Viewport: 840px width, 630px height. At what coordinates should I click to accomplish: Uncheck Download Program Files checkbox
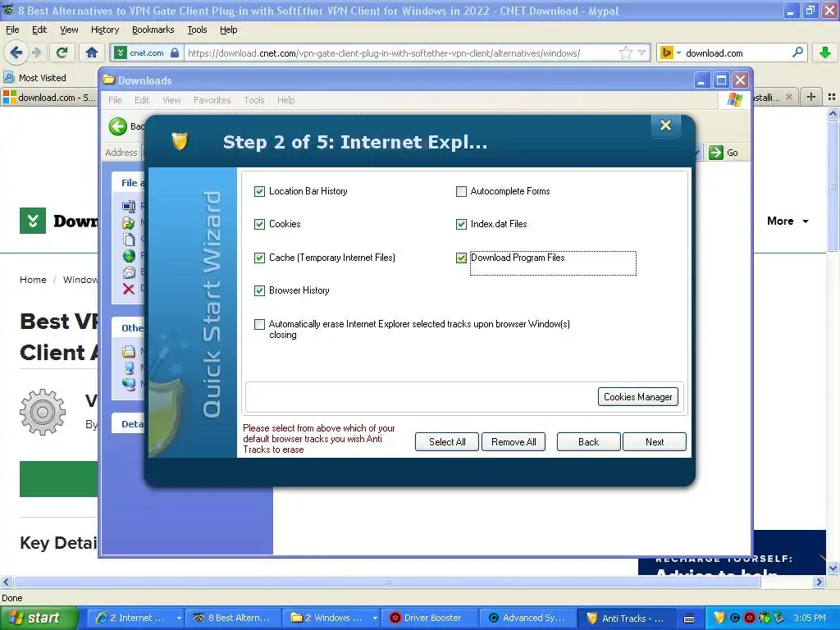(x=461, y=258)
